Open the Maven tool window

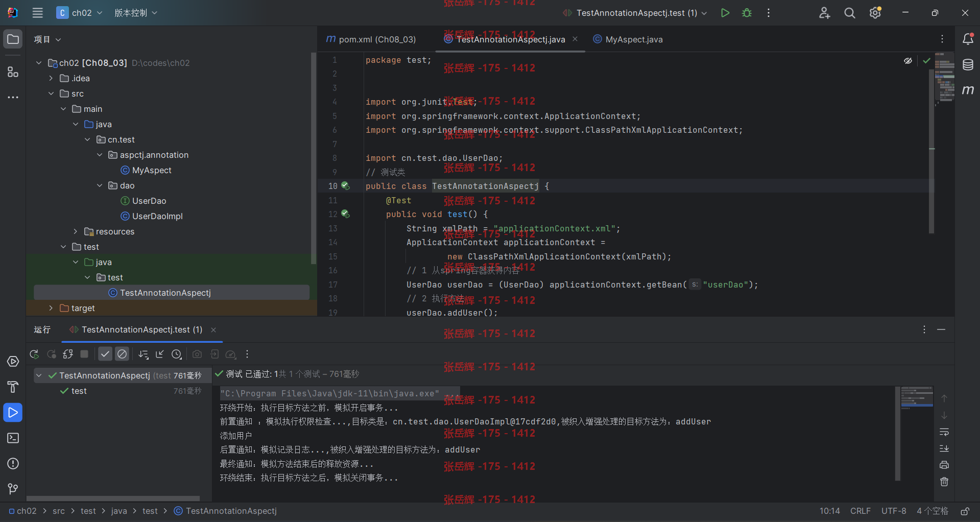point(968,90)
